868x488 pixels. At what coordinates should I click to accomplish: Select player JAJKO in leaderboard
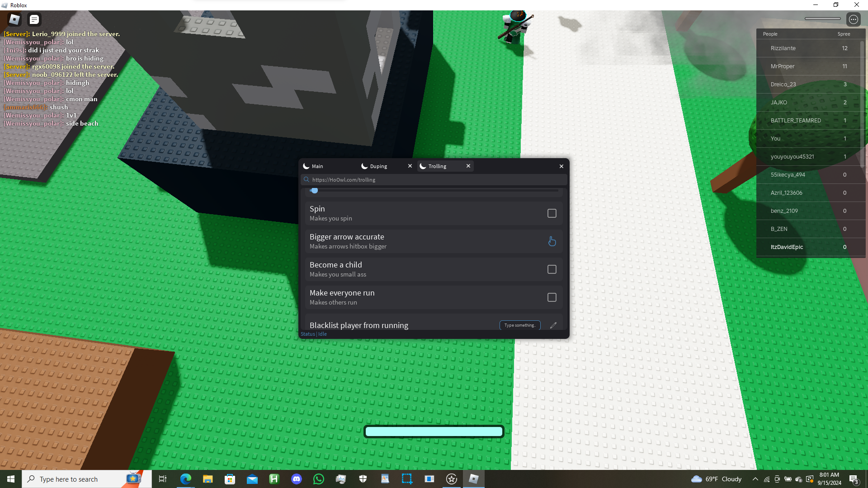(808, 103)
